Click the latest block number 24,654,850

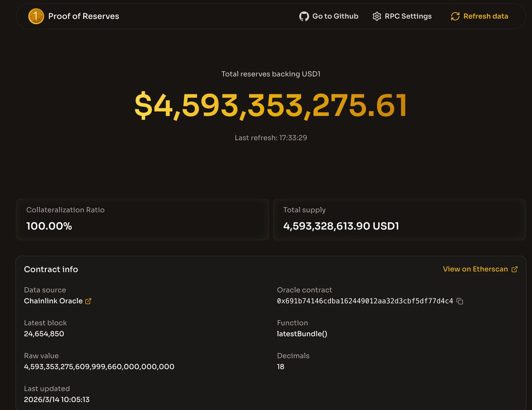(x=44, y=334)
